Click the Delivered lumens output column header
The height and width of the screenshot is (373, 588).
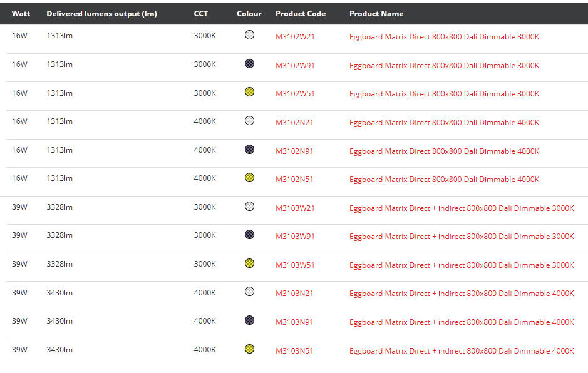101,14
